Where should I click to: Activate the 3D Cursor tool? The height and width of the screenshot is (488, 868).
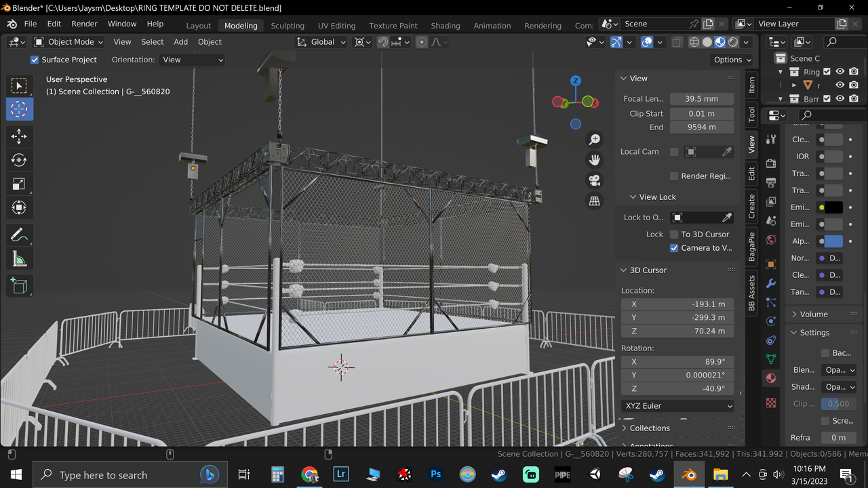[19, 109]
